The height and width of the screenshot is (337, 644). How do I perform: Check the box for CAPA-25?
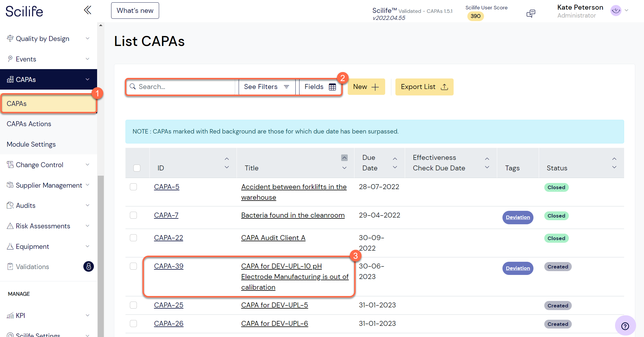point(133,305)
